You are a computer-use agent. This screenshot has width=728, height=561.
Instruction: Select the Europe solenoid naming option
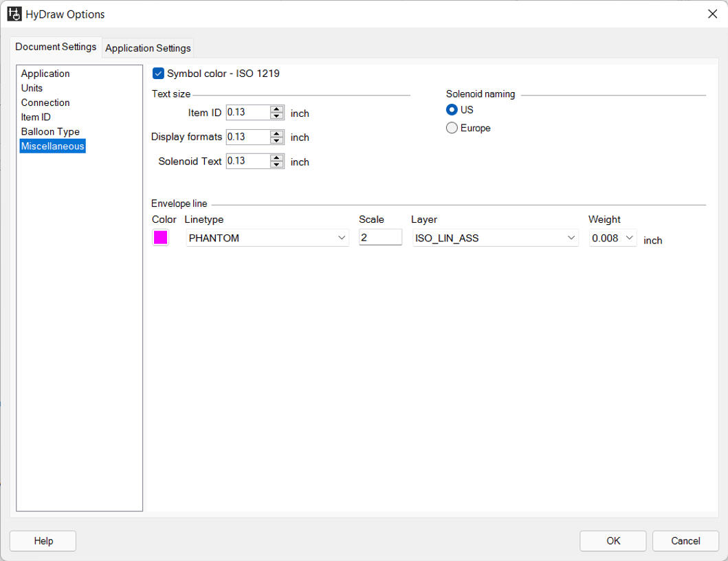[452, 128]
